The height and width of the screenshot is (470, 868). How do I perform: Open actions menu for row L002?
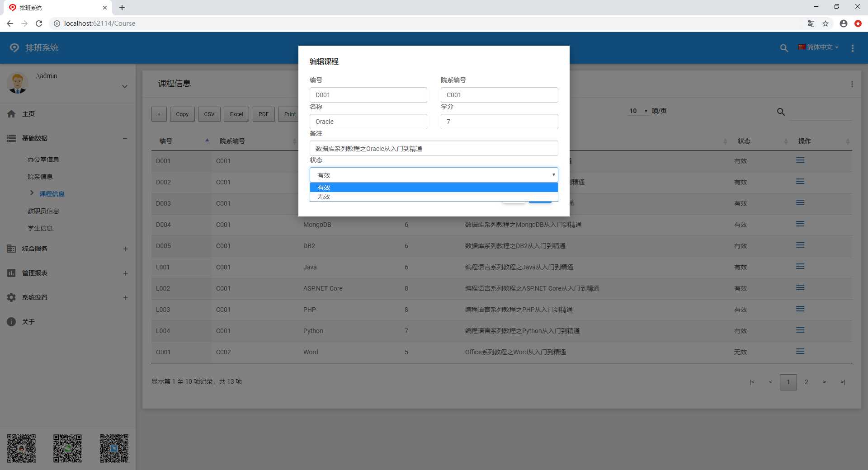point(800,288)
